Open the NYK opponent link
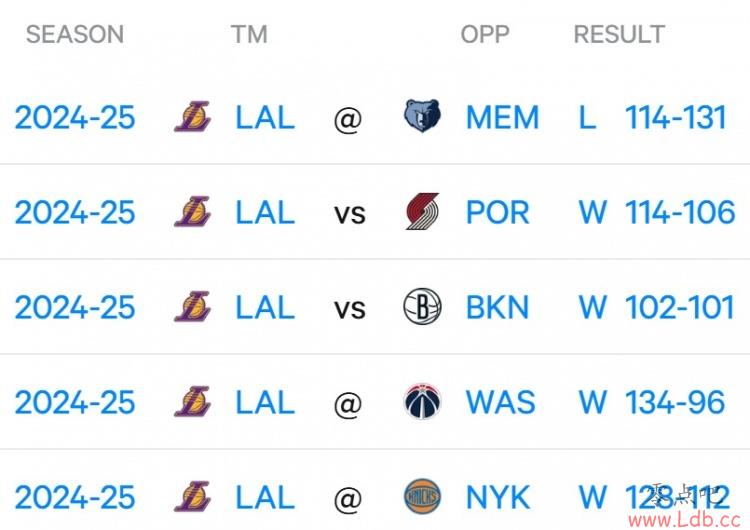 click(498, 497)
